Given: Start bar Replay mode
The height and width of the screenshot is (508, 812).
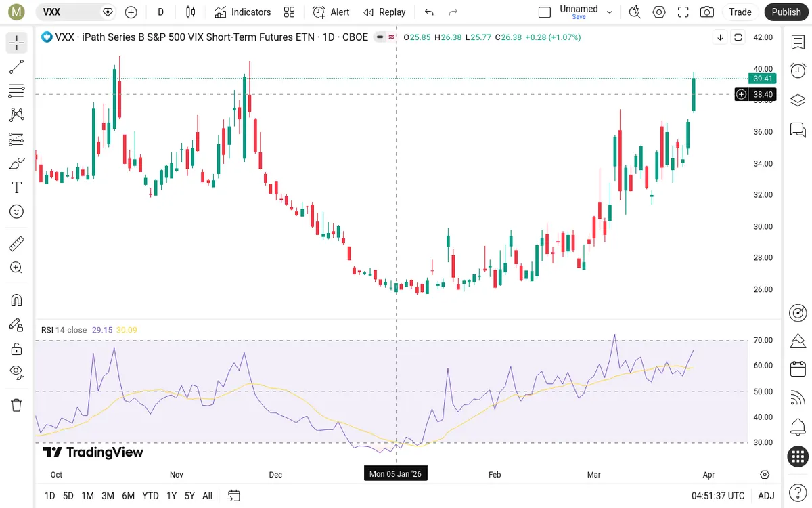Looking at the screenshot, I should click(384, 12).
